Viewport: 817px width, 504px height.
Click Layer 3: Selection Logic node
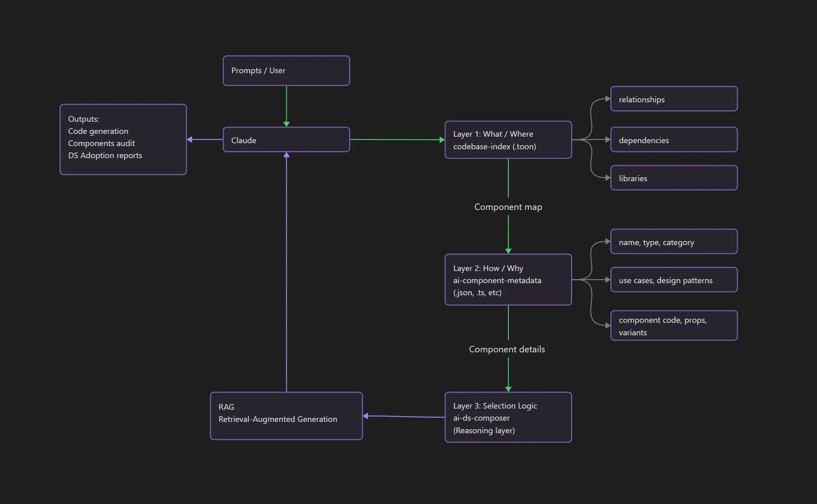pyautogui.click(x=508, y=417)
